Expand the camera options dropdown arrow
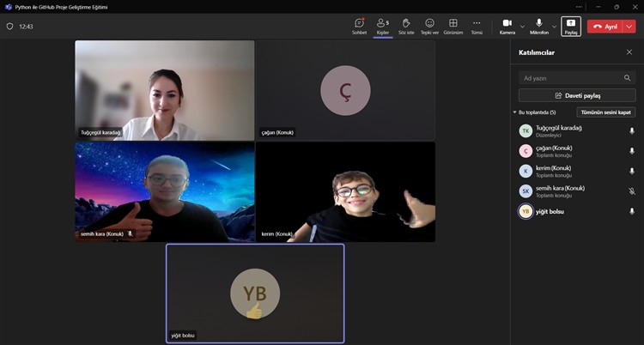644x345 pixels. (522, 27)
